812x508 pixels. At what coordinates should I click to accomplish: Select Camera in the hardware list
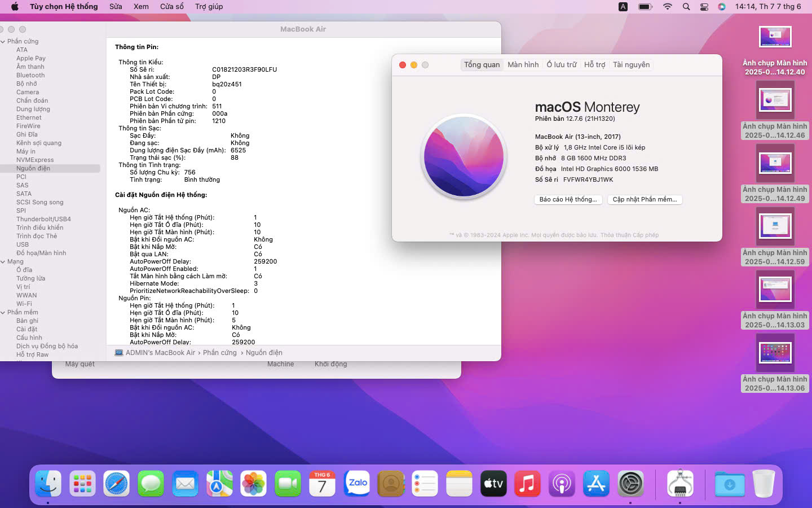(28, 92)
